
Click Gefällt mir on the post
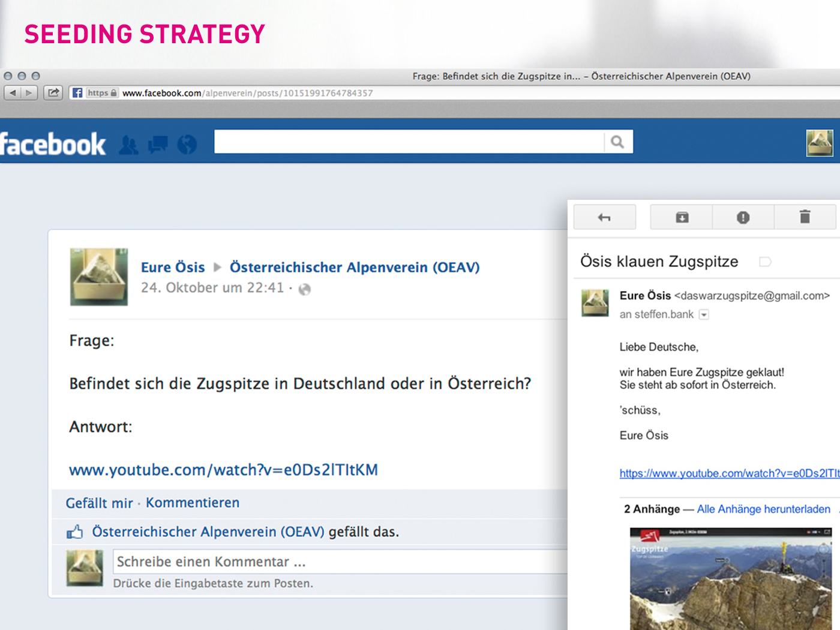pyautogui.click(x=99, y=503)
